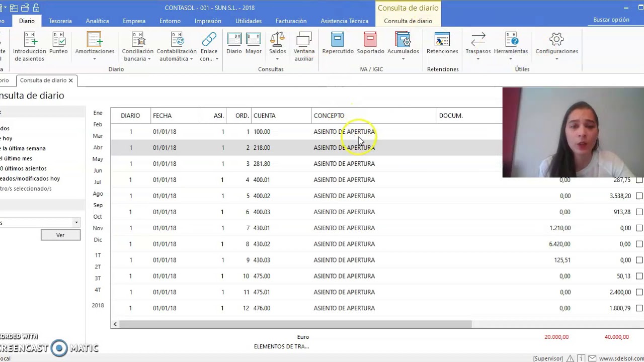Click the Punteo ribbon icon
644x362 pixels.
click(58, 43)
